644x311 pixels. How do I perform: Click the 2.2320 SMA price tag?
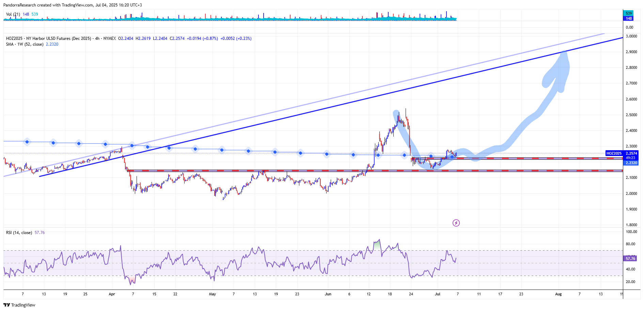click(631, 163)
